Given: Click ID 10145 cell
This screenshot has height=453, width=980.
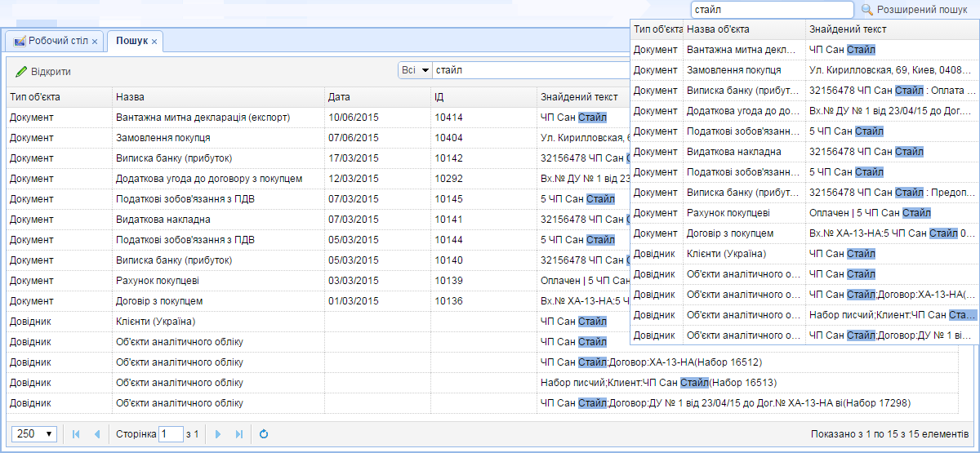Looking at the screenshot, I should [x=483, y=199].
